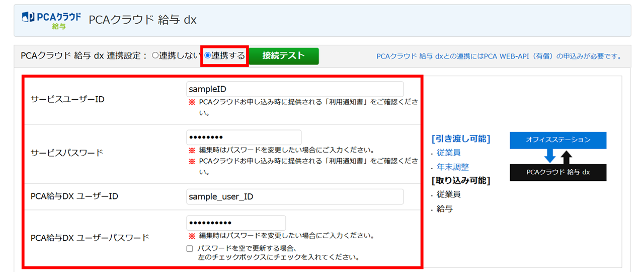The width and height of the screenshot is (644, 272).
Task: Open the 年末調整 link
Action: pyautogui.click(x=453, y=167)
